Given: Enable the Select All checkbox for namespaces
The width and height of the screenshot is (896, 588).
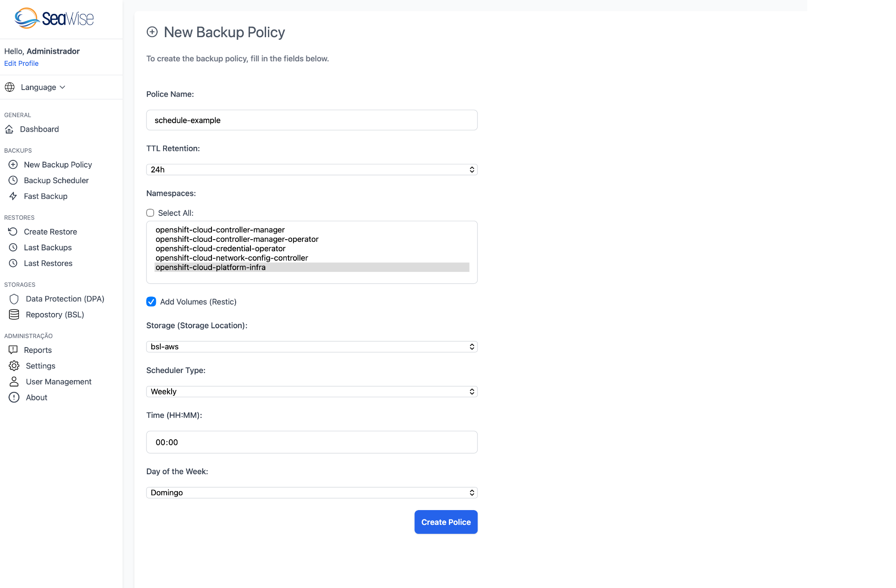Looking at the screenshot, I should coord(150,213).
